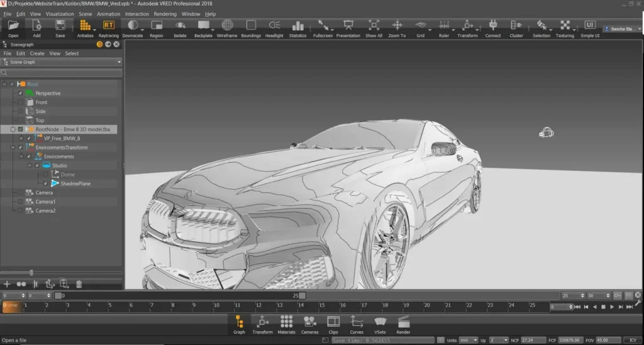
Task: Open the Cluster toolbar icon
Action: pos(516,25)
